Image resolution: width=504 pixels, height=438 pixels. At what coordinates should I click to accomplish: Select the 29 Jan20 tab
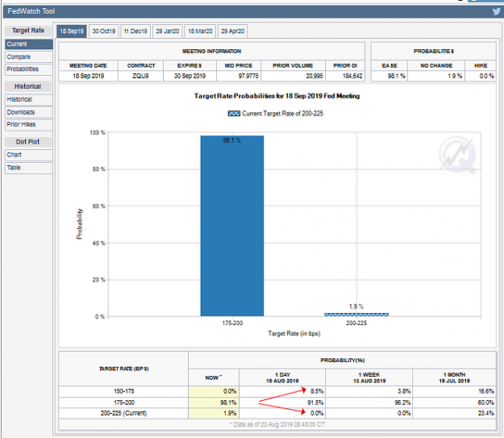pyautogui.click(x=168, y=31)
